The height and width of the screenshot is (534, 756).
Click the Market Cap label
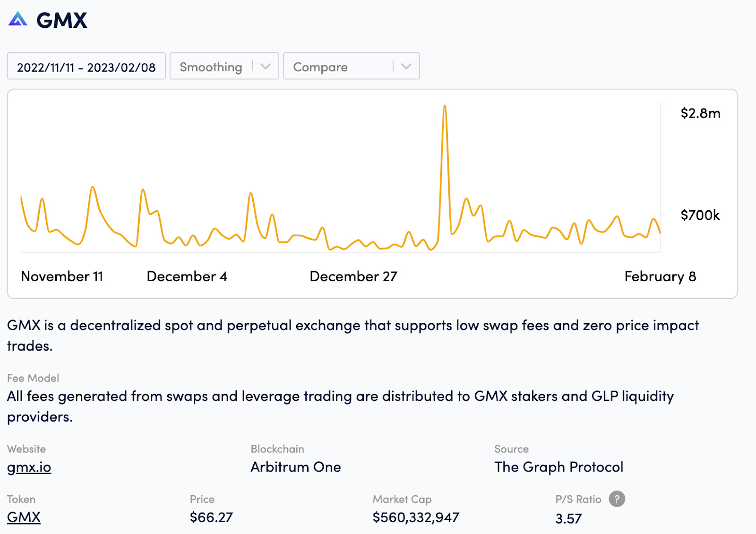[x=402, y=500]
